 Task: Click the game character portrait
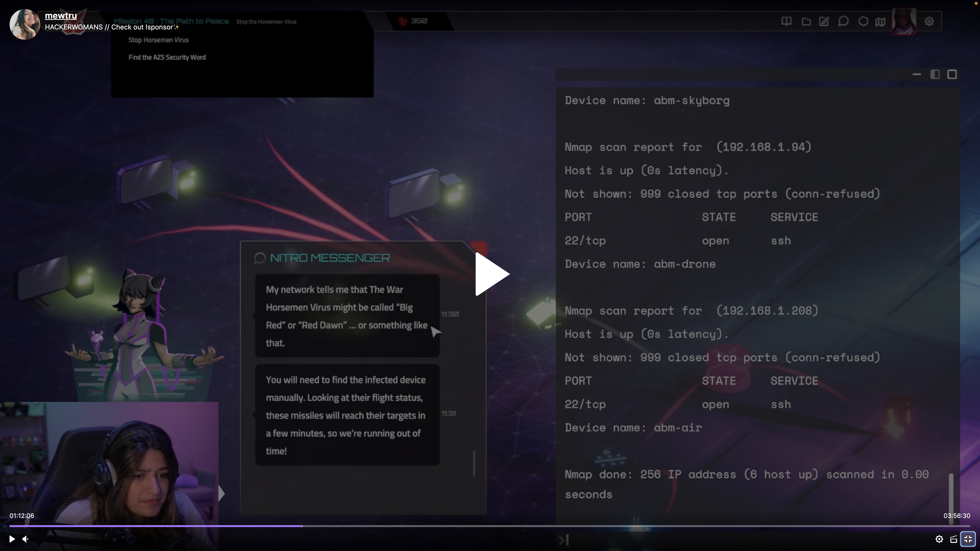tap(904, 21)
